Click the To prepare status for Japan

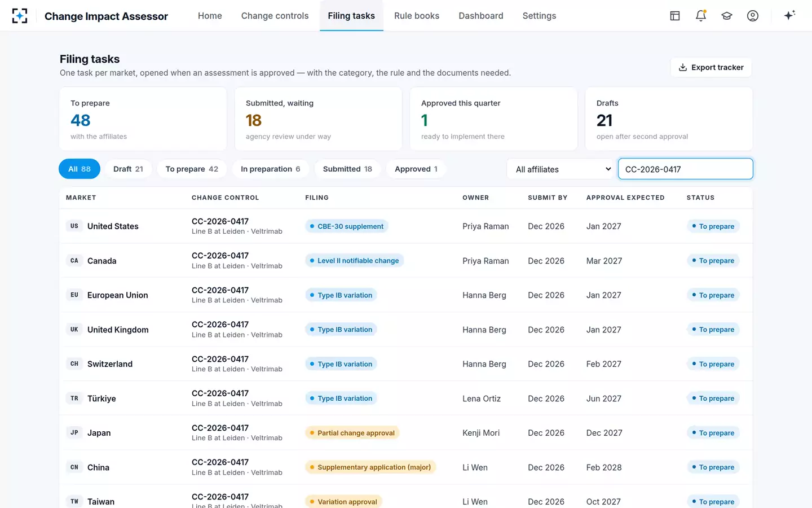[x=713, y=433]
